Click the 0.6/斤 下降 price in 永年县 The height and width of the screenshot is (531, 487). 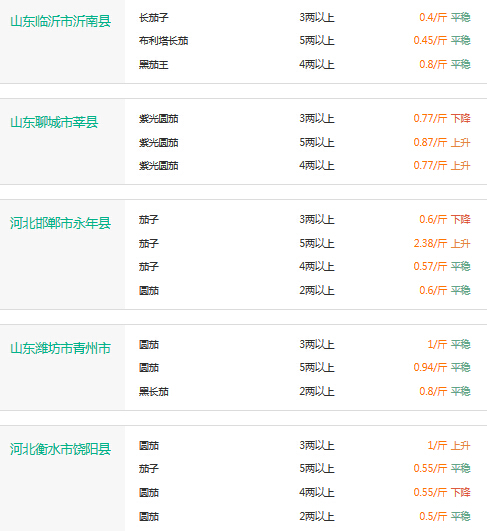coord(445,219)
